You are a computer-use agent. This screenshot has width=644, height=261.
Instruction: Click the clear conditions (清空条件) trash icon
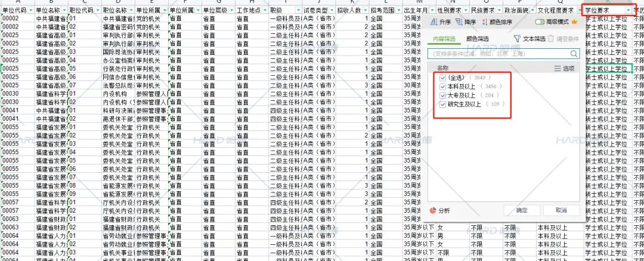tap(551, 39)
